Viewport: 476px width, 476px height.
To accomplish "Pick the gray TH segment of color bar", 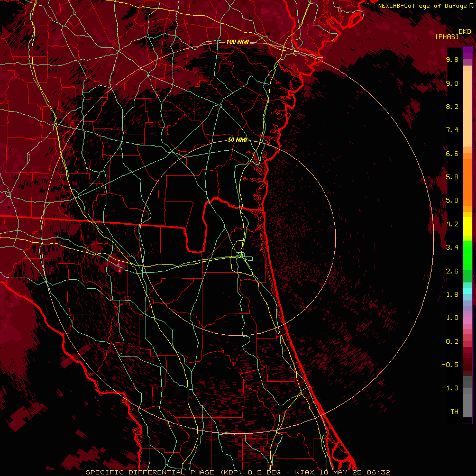I will (x=467, y=405).
